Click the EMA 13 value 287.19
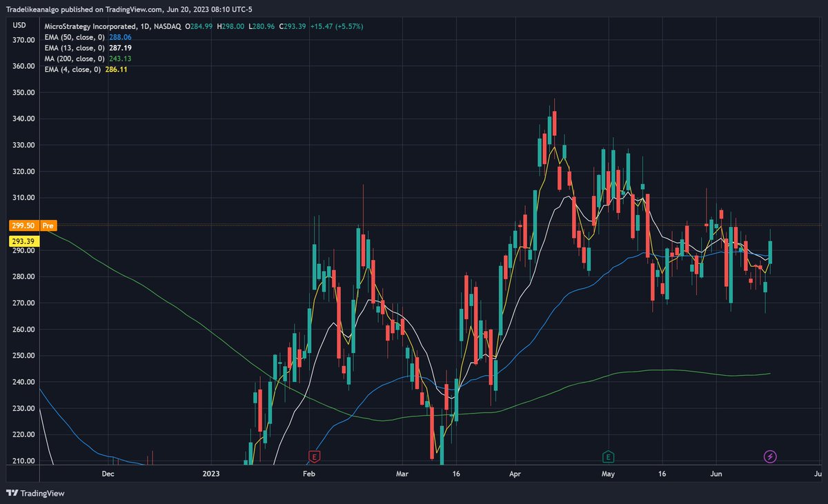This screenshot has height=504, width=828. [x=120, y=48]
